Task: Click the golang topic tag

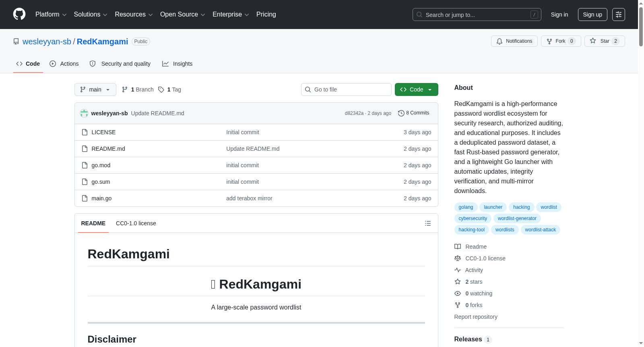Action: coord(466,207)
